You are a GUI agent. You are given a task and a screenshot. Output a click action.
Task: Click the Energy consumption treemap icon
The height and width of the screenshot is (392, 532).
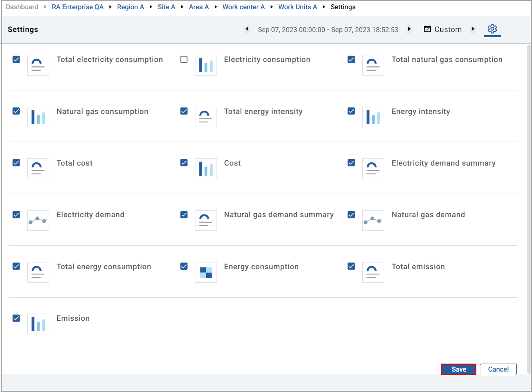[206, 272]
